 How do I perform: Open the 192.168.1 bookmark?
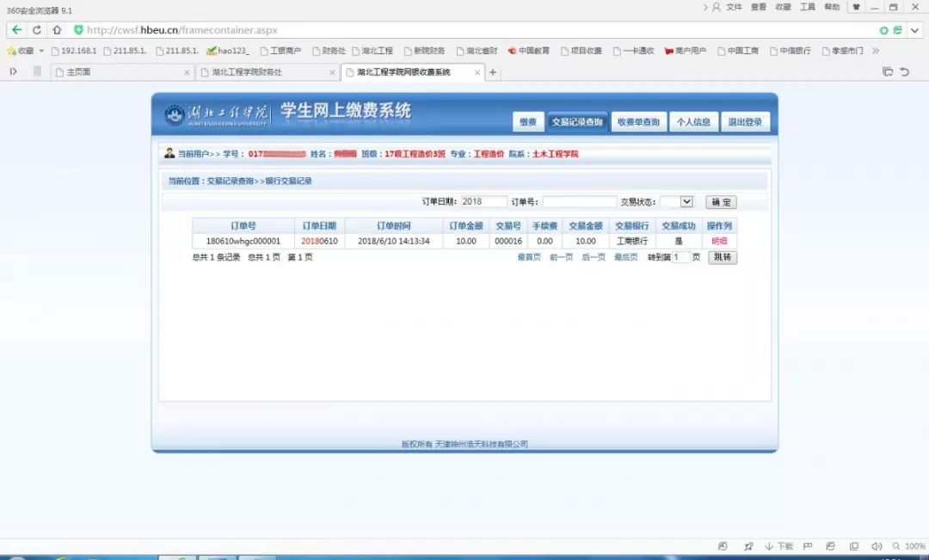(x=73, y=51)
